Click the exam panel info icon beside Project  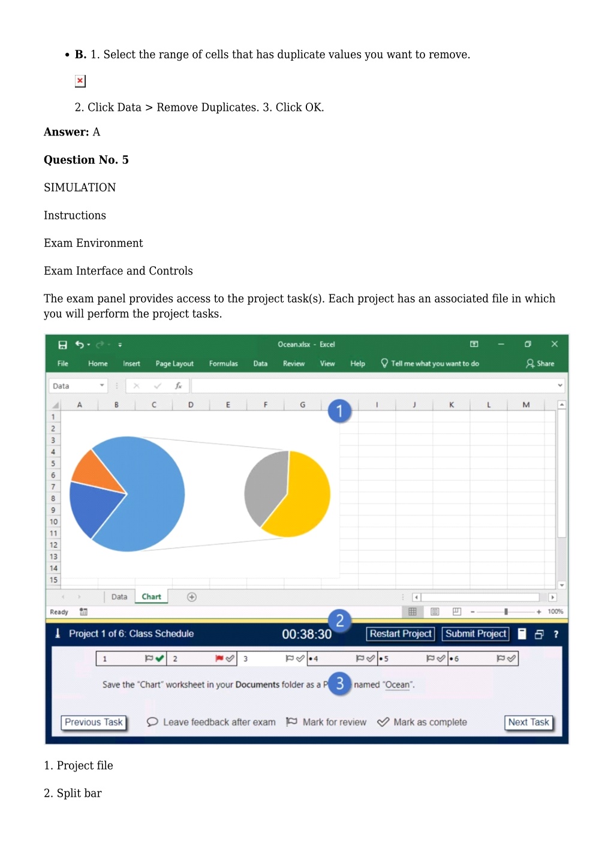(x=58, y=634)
